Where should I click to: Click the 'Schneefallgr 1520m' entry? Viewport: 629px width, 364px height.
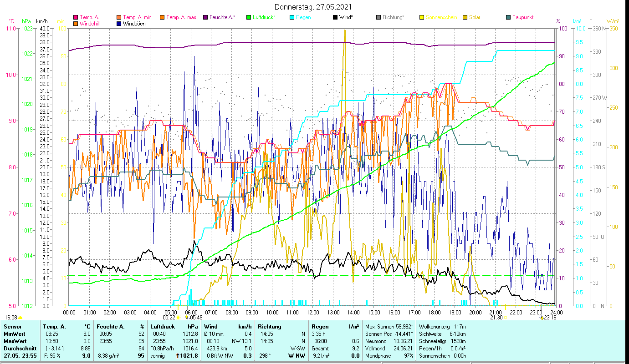(x=443, y=341)
